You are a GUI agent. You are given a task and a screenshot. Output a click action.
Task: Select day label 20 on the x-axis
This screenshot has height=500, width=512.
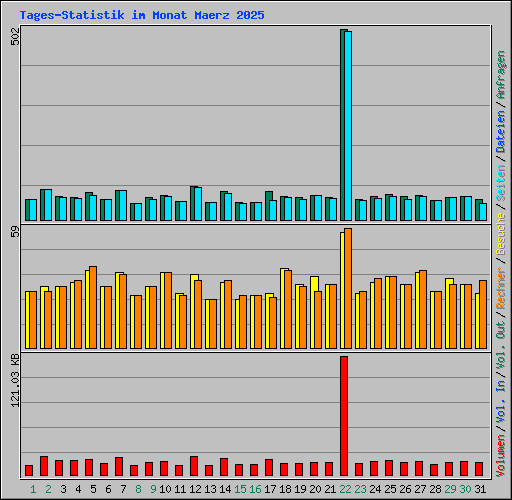tap(315, 489)
